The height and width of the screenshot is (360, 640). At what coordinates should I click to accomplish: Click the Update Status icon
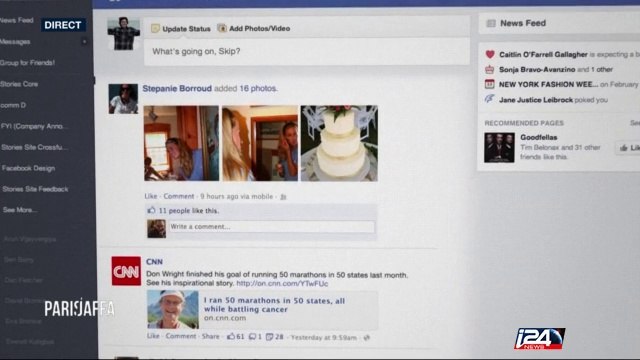155,28
